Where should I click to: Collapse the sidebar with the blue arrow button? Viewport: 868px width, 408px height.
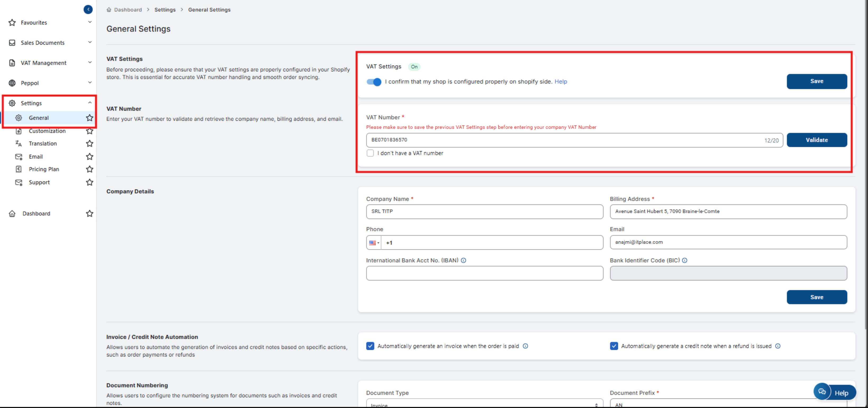pyautogui.click(x=88, y=10)
